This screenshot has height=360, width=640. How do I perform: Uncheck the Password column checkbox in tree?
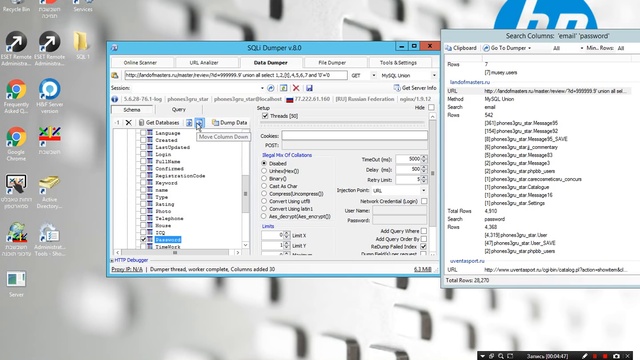coord(143,240)
